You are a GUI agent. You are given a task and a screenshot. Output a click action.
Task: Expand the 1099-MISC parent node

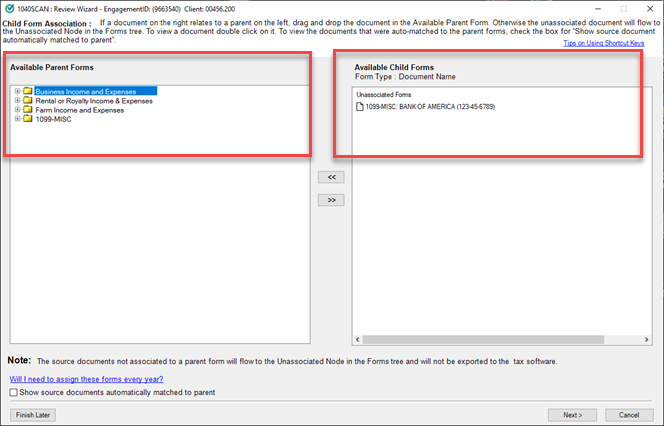pyautogui.click(x=17, y=119)
